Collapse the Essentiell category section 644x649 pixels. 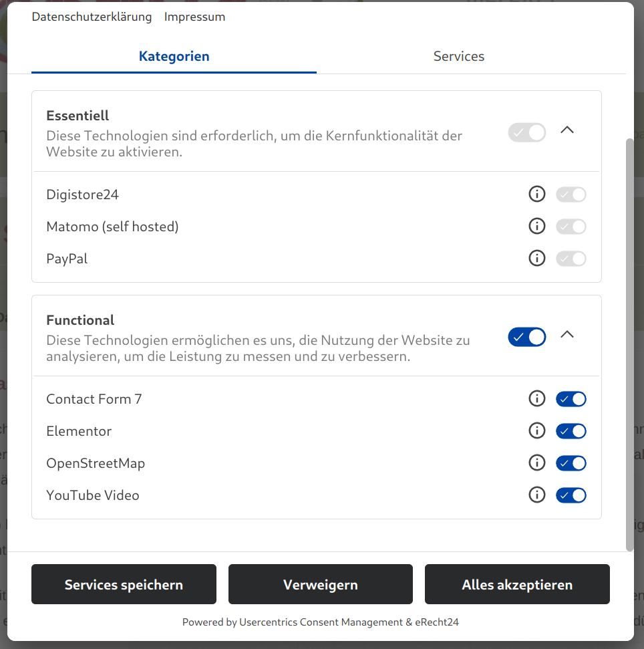[567, 130]
